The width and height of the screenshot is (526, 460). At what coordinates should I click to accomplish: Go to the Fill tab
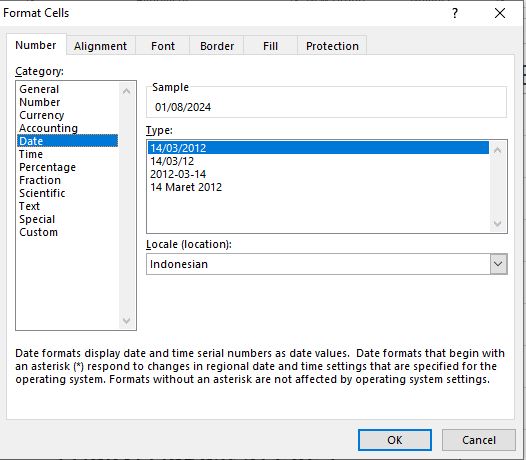pyautogui.click(x=270, y=46)
